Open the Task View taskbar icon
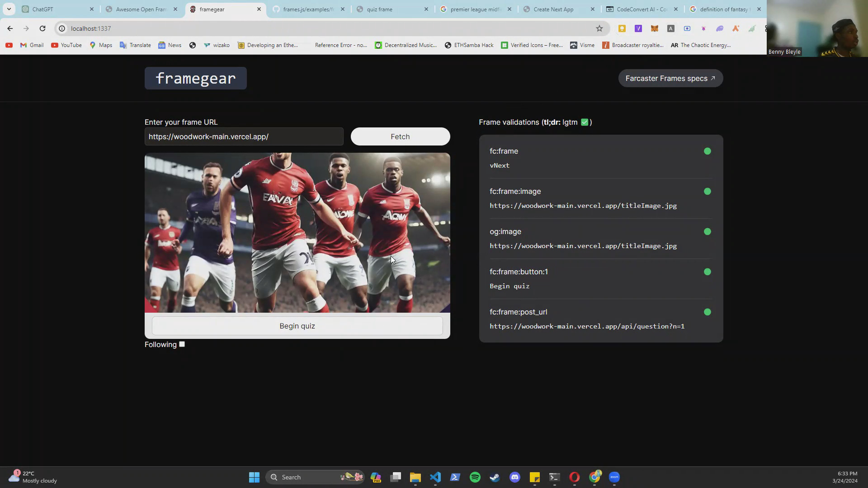Viewport: 868px width, 488px height. point(396,477)
